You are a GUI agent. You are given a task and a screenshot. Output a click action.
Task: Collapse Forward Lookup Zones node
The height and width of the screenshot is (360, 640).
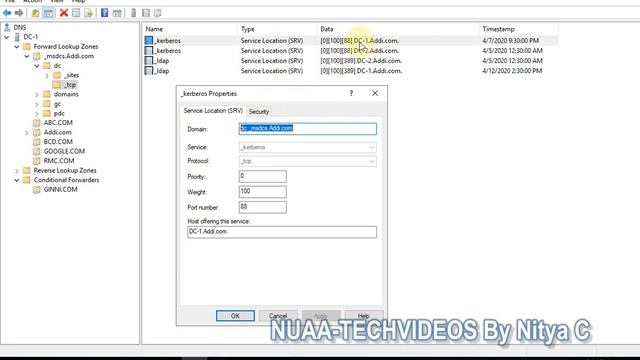17,47
